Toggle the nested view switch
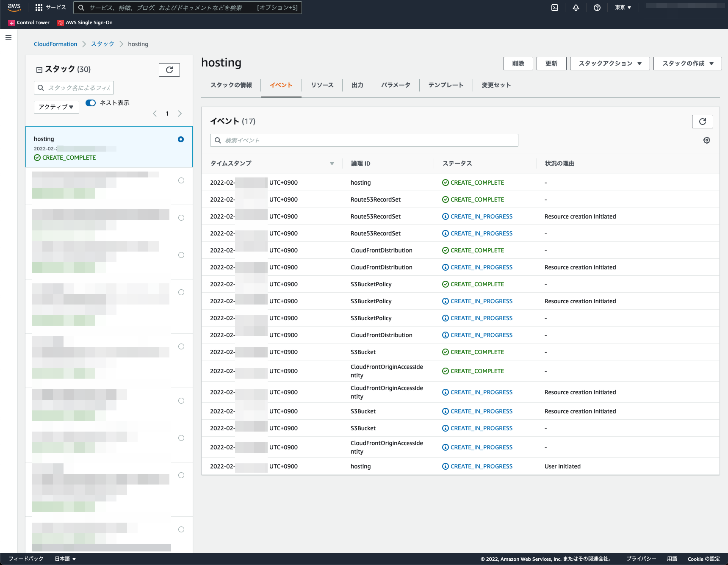Viewport: 728px width, 565px height. click(x=91, y=103)
